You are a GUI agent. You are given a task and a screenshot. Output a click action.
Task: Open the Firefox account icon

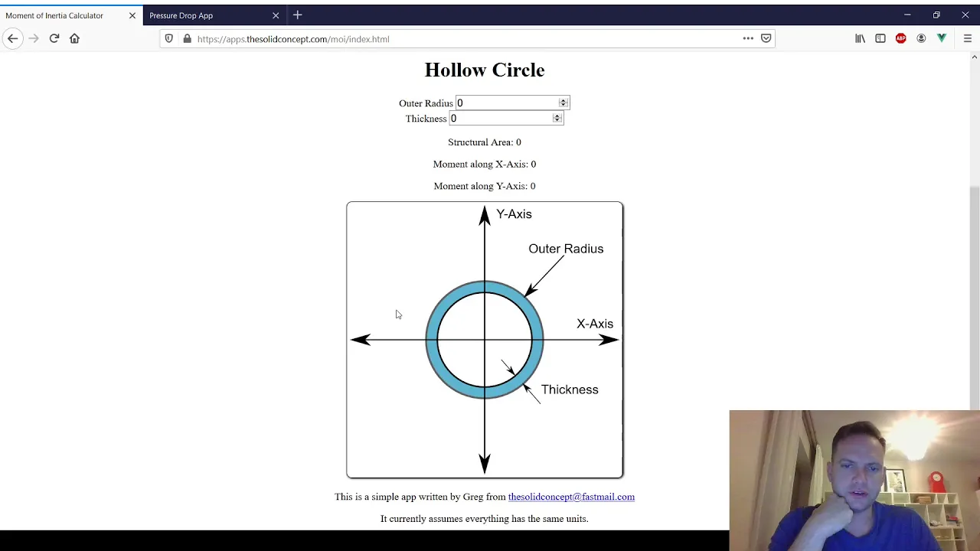tap(921, 38)
